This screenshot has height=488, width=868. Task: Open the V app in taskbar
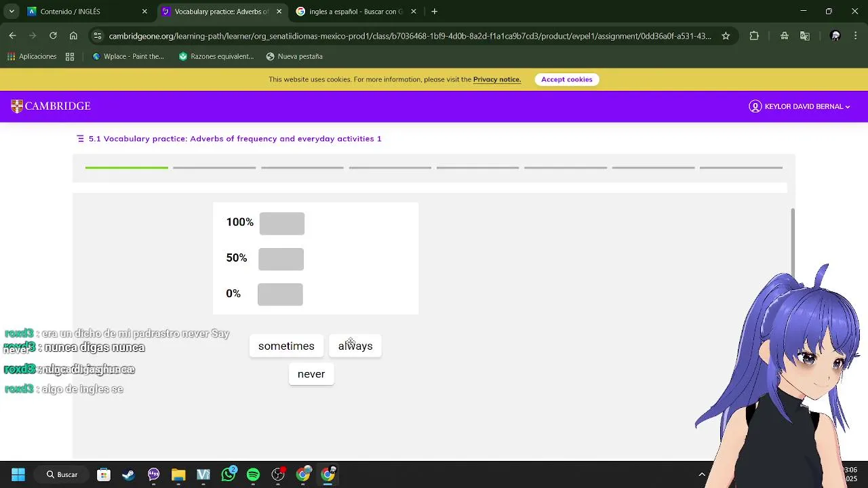click(203, 474)
